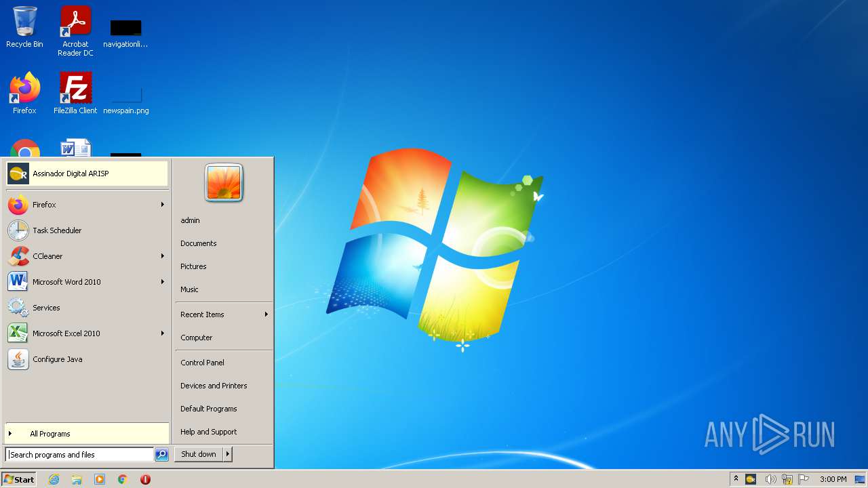Select navigationli desktop file
The height and width of the screenshot is (488, 868).
[x=126, y=33]
